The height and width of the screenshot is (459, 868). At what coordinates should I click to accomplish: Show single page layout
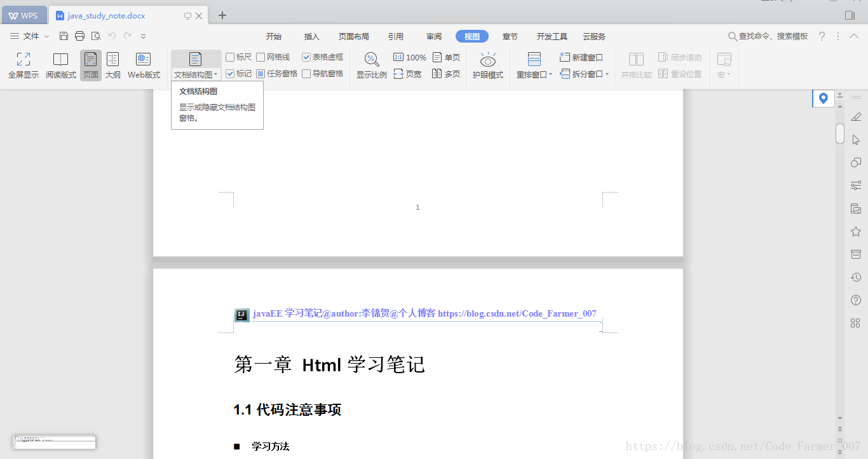pos(446,57)
